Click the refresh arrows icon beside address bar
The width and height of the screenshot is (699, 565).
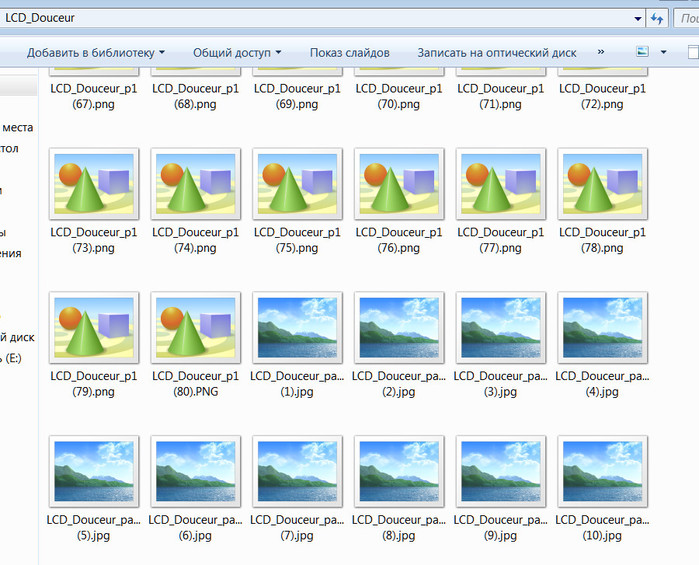tap(657, 18)
